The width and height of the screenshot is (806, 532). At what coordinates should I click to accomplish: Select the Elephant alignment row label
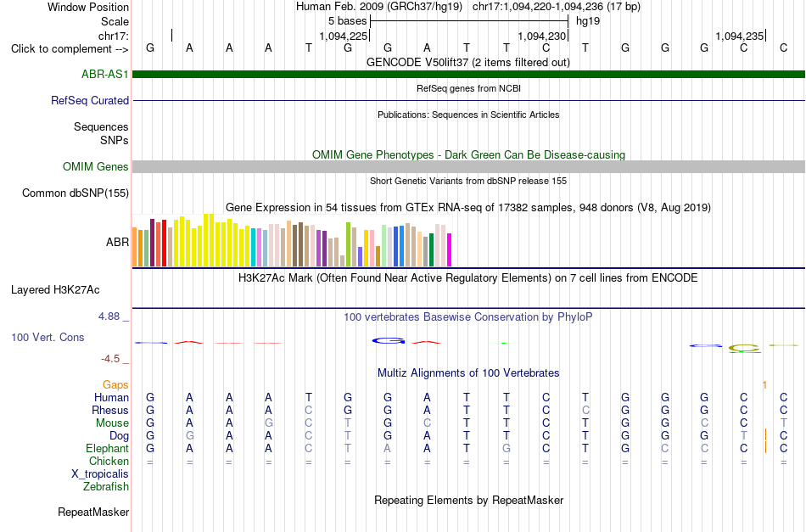108,448
